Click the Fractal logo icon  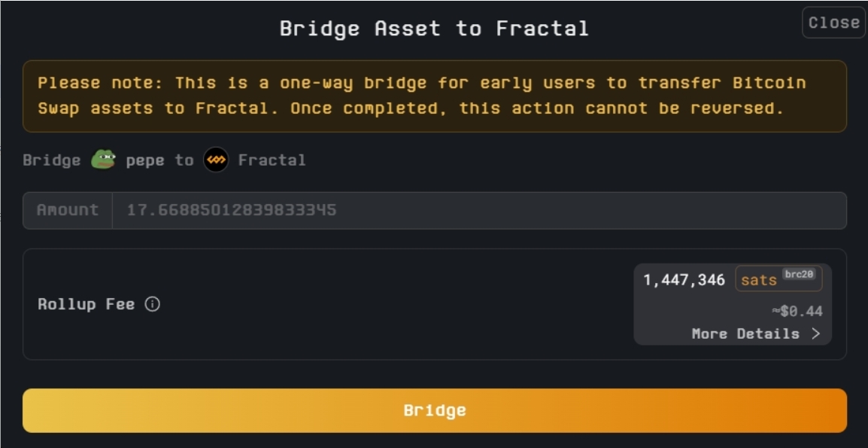[216, 160]
